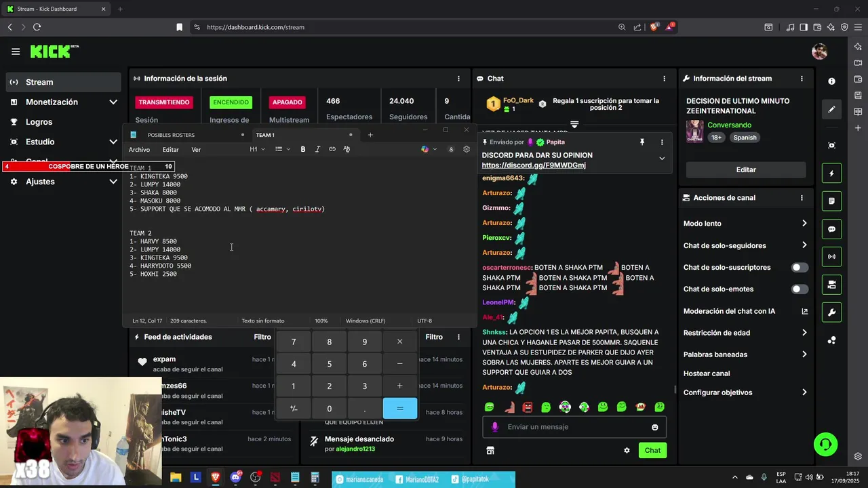This screenshot has width=868, height=488.
Task: Expand Modo lento options
Action: click(804, 224)
